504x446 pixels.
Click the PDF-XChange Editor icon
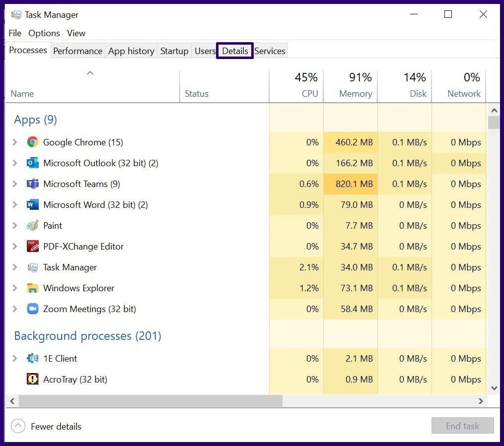click(32, 246)
